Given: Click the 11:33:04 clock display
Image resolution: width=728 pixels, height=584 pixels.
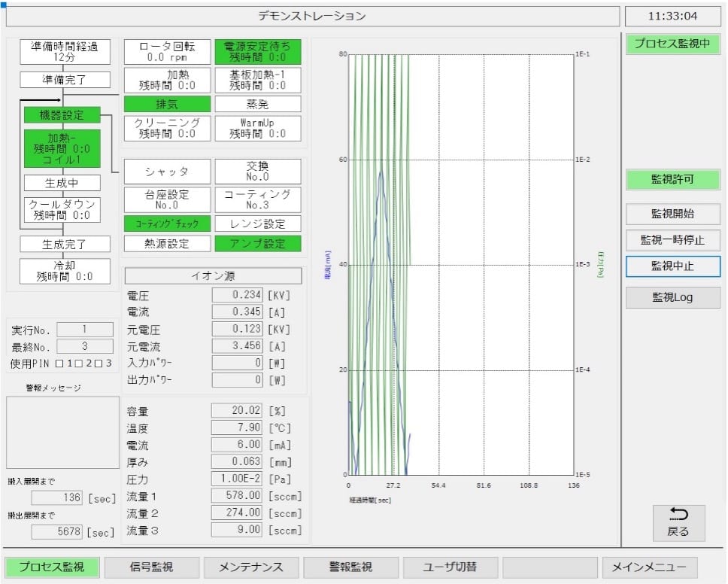Looking at the screenshot, I should click(x=673, y=17).
